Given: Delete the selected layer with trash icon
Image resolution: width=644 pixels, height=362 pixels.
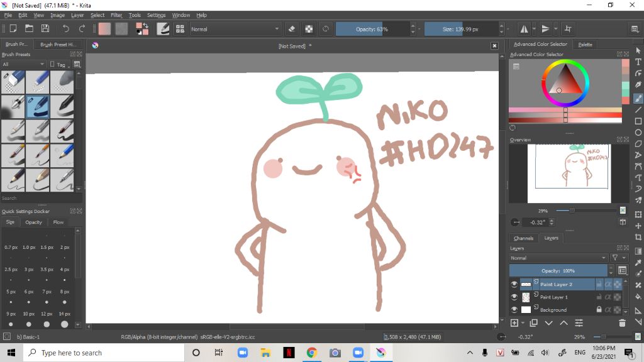Looking at the screenshot, I should coord(622,323).
